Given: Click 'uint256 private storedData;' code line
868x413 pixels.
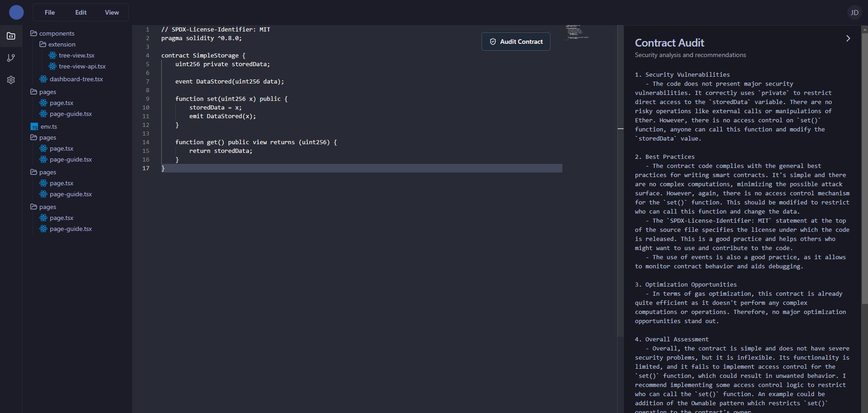Looking at the screenshot, I should click(x=222, y=64).
